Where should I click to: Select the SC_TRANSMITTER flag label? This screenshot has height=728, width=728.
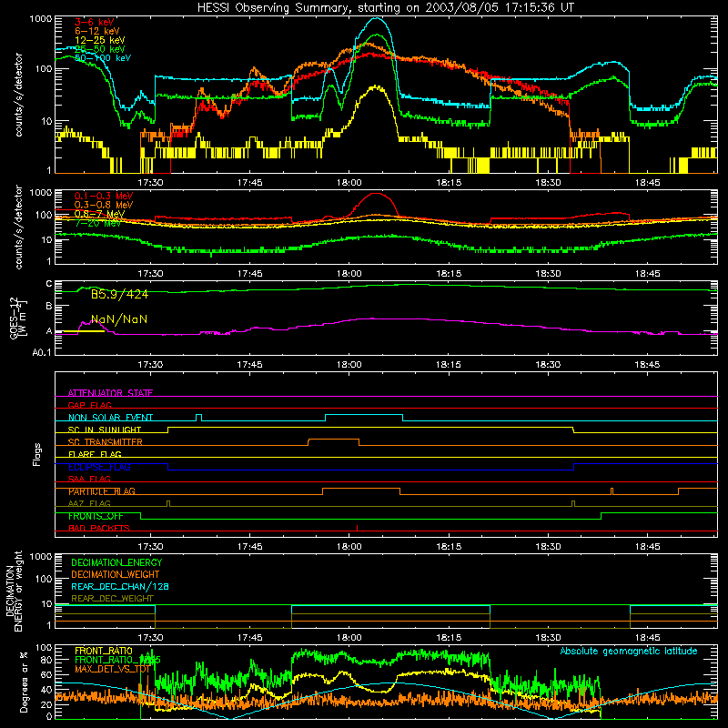106,442
